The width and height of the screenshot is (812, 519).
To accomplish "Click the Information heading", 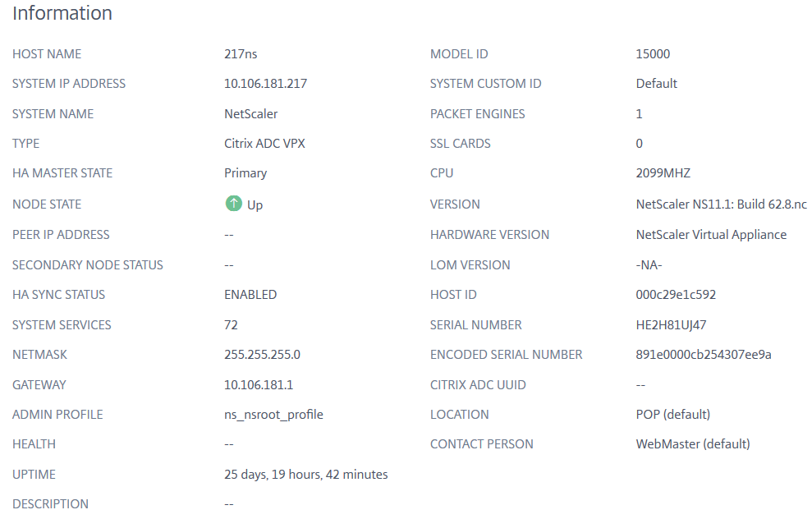I will [x=62, y=13].
